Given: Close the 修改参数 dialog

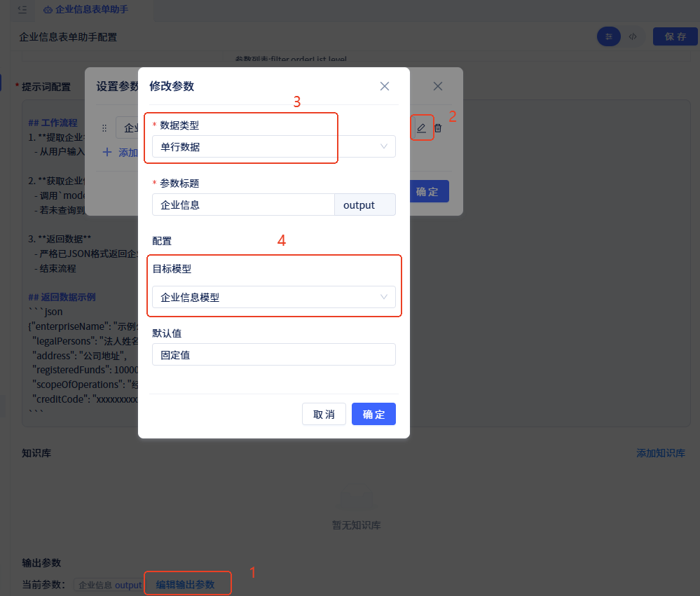Looking at the screenshot, I should 385,86.
